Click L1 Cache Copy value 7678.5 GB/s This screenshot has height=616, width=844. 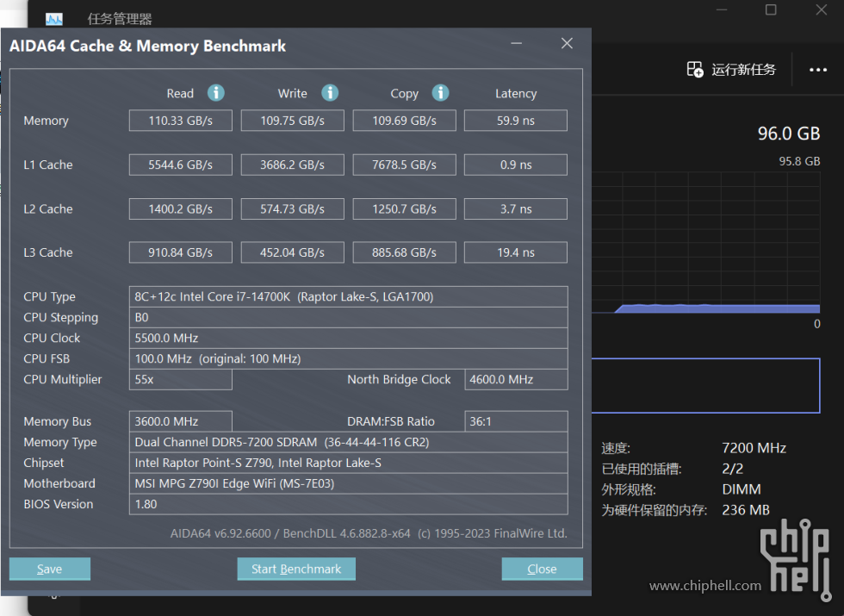pyautogui.click(x=404, y=165)
